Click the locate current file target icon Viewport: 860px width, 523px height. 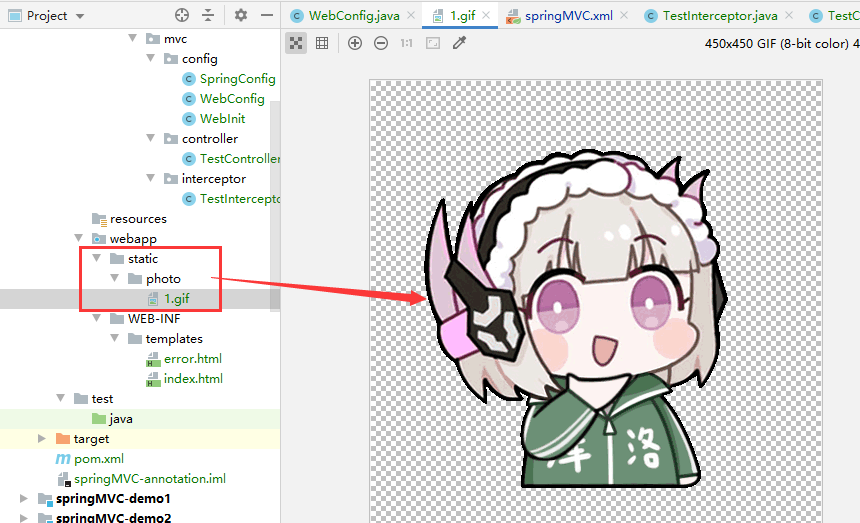pos(182,15)
